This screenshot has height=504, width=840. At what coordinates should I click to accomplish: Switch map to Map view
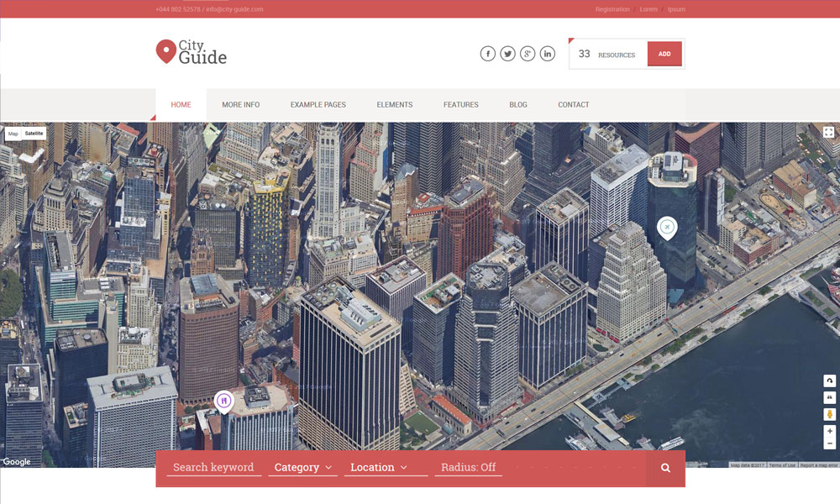[x=13, y=134]
